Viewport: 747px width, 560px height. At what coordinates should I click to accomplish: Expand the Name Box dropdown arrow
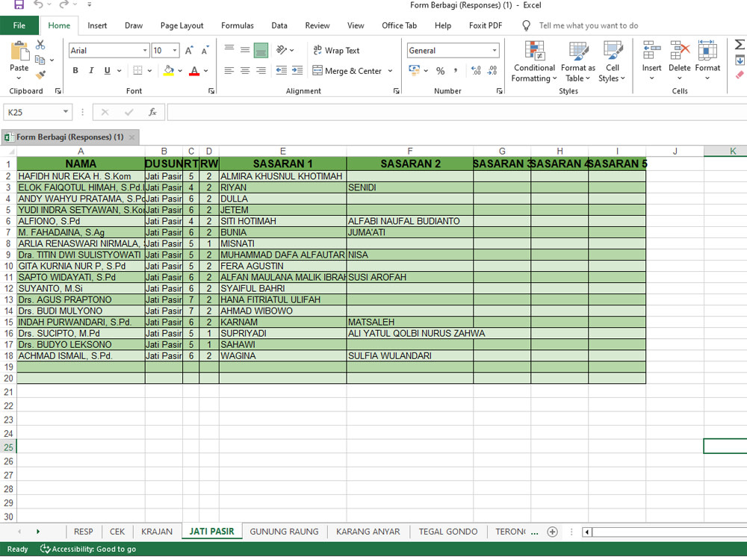(x=66, y=112)
